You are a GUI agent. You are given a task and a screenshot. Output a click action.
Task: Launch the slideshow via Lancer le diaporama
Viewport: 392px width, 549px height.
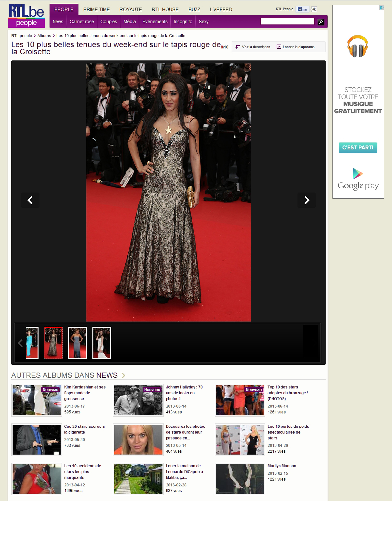296,47
